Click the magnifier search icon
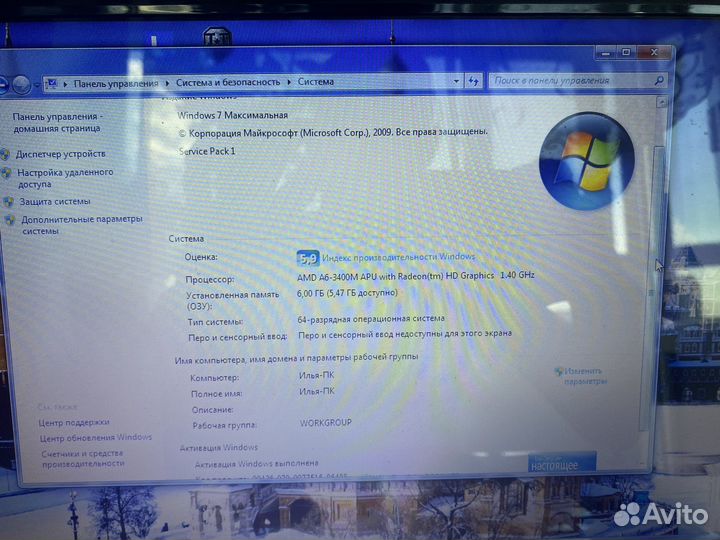Viewport: 720px width, 540px height. coord(659,80)
